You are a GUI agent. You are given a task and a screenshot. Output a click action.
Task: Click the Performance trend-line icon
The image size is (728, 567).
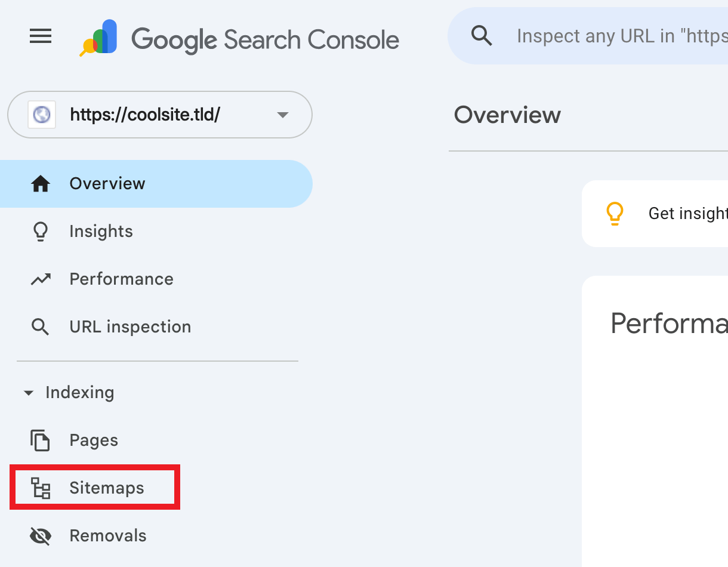40,279
